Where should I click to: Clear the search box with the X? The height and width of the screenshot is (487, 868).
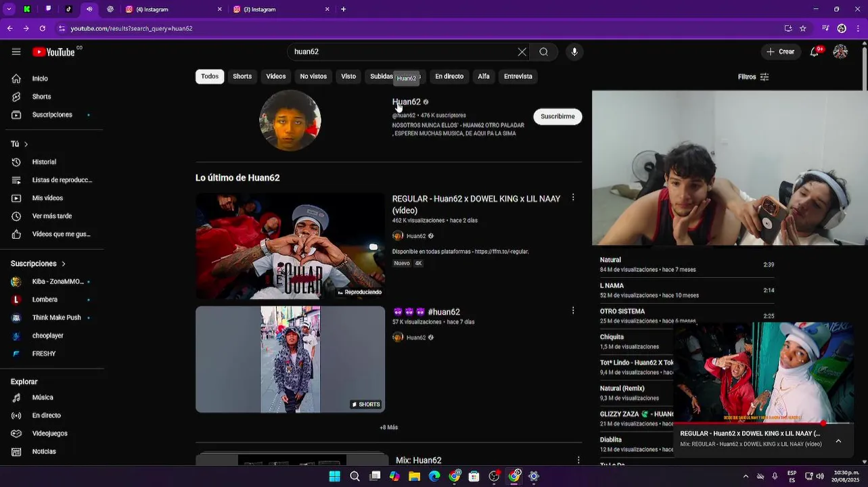(522, 52)
